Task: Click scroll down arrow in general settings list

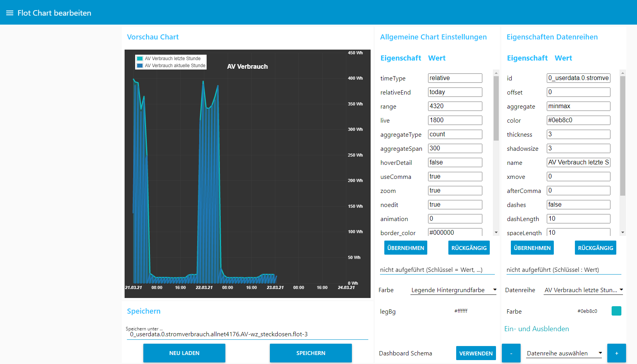Action: tap(496, 232)
